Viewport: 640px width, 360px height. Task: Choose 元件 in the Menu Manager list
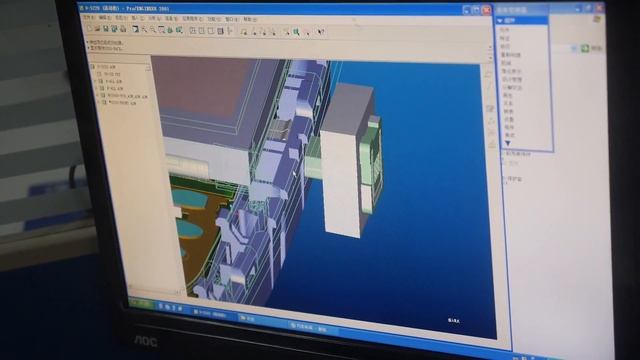click(x=505, y=30)
